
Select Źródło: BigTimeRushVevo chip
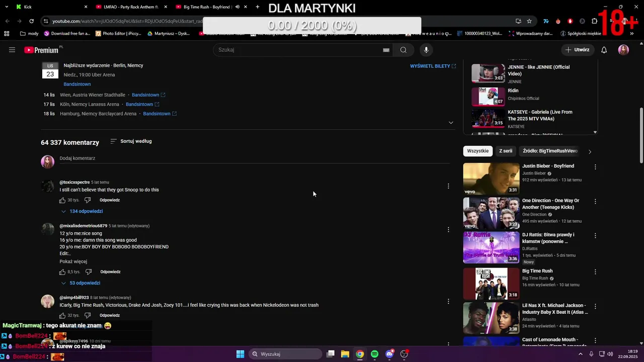550,151
